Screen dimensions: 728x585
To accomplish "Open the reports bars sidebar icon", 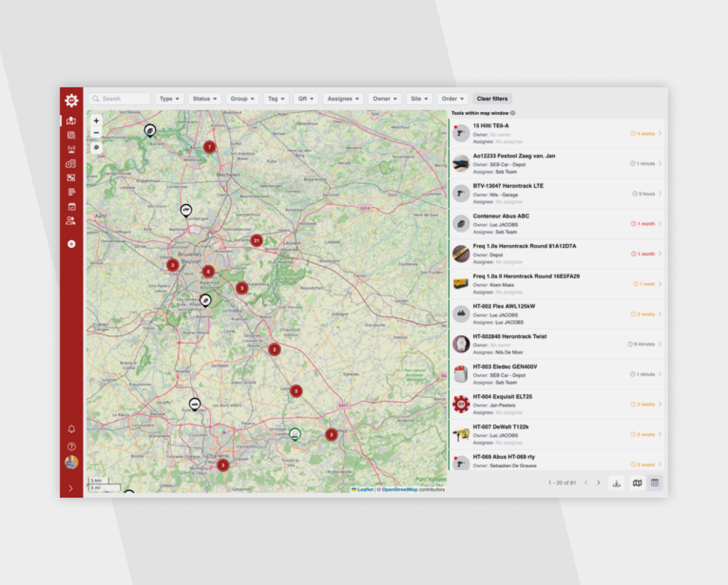I will [x=71, y=192].
